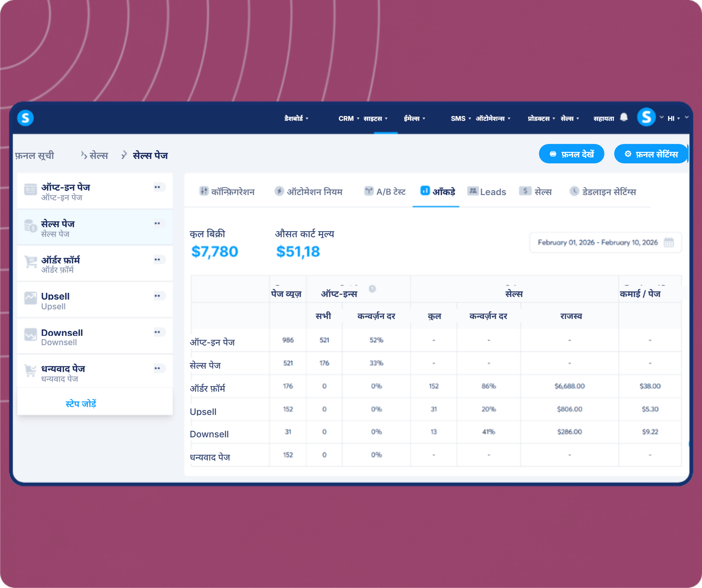
Task: Click the फ़नल सेटिंग्स button
Action: [651, 154]
